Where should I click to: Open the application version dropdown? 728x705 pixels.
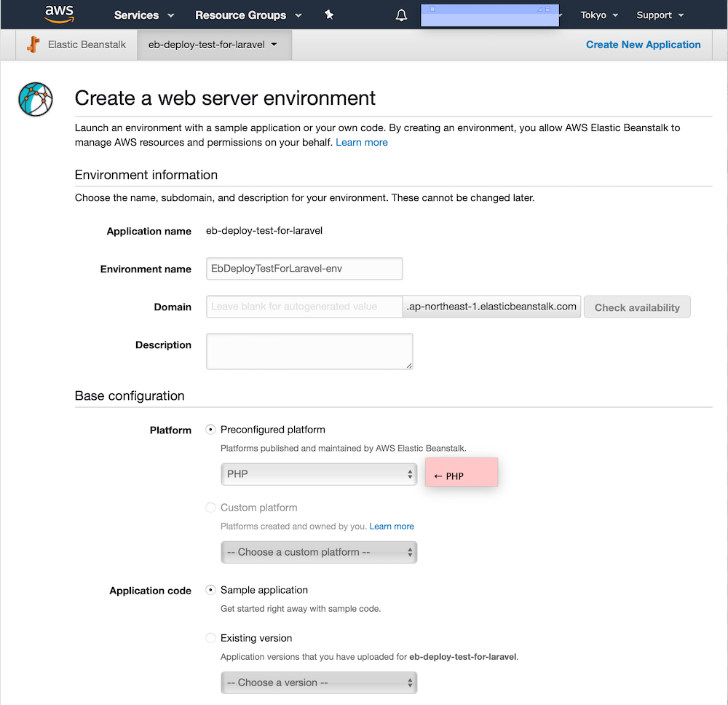(318, 682)
